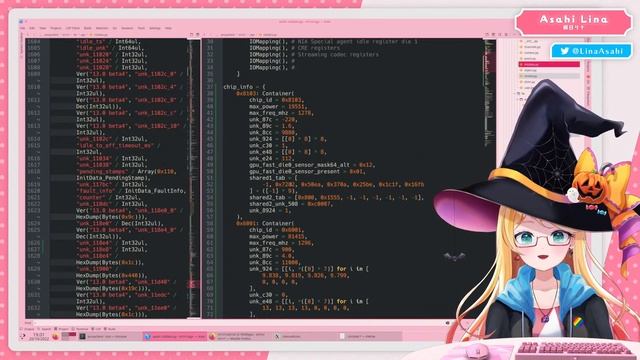Click the text "unk_8924 = 1,"
The image size is (640, 360).
[x=270, y=210]
